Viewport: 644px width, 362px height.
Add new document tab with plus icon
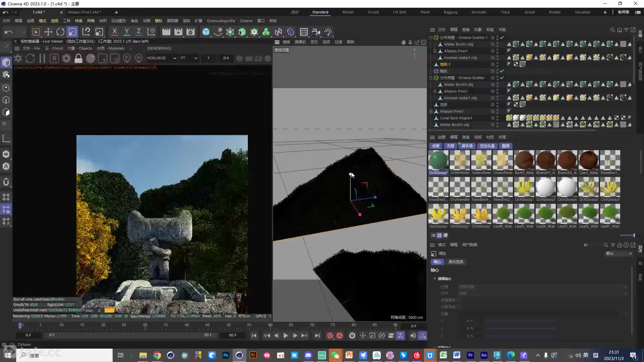pos(116,12)
